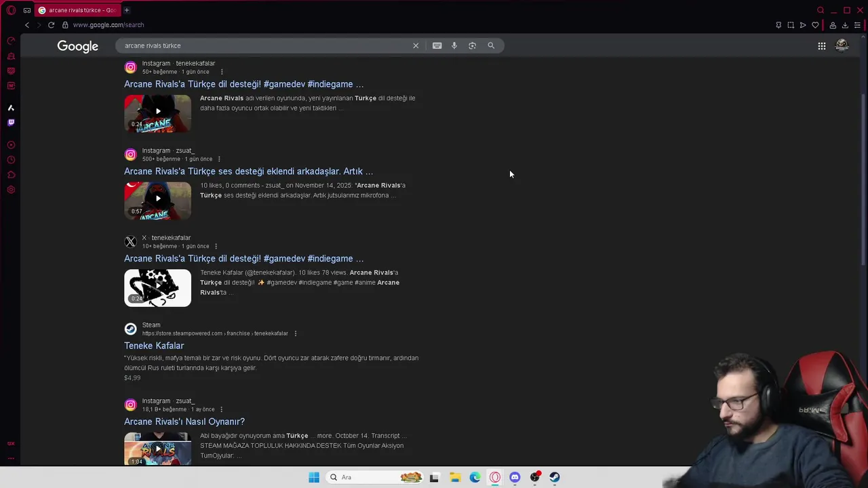Click the pinboards pin icon in toolbar
Image resolution: width=868 pixels, height=488 pixels.
(x=778, y=25)
